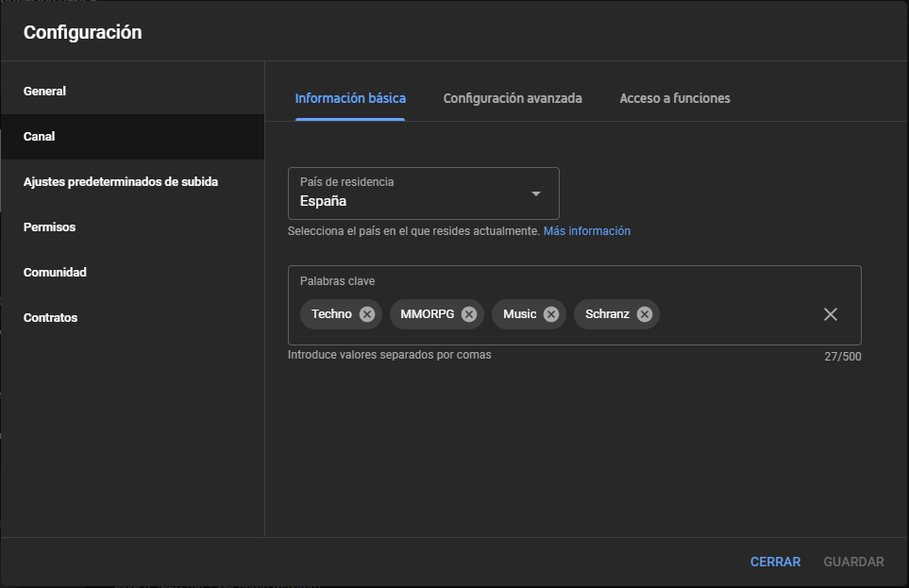The image size is (909, 588).
Task: Follow the Más información link
Action: [586, 231]
